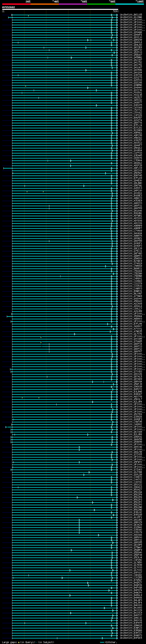Screen dimensions: 146x644
Task: Select the UniRef100_Q8MYQ4 label
Action: 131,382
